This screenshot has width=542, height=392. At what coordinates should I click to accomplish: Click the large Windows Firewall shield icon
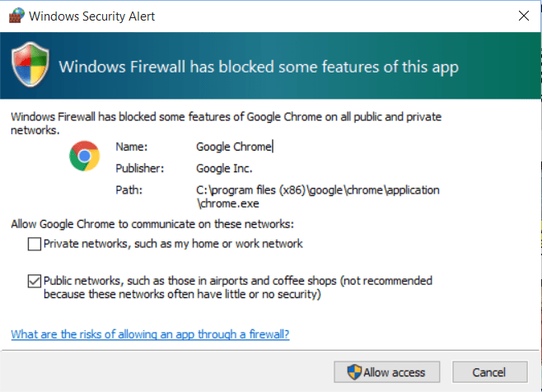(x=30, y=64)
